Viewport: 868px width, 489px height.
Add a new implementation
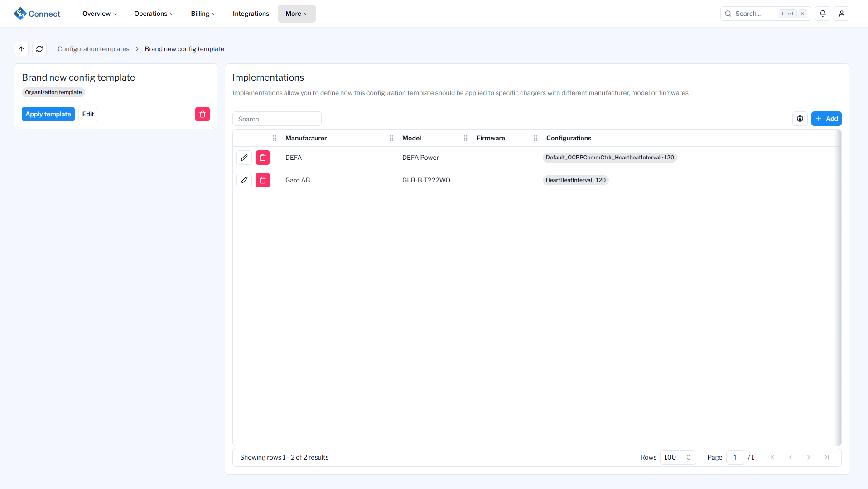pos(826,118)
